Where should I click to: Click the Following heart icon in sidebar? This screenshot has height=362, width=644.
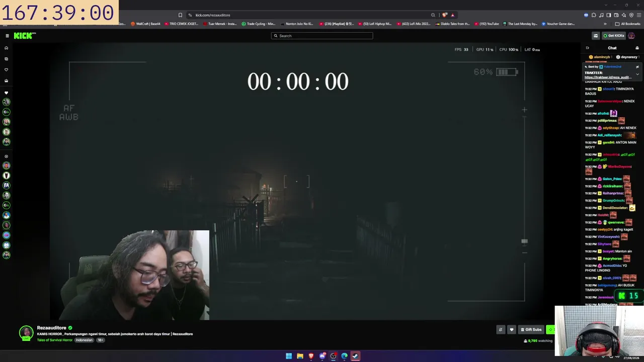[7, 70]
